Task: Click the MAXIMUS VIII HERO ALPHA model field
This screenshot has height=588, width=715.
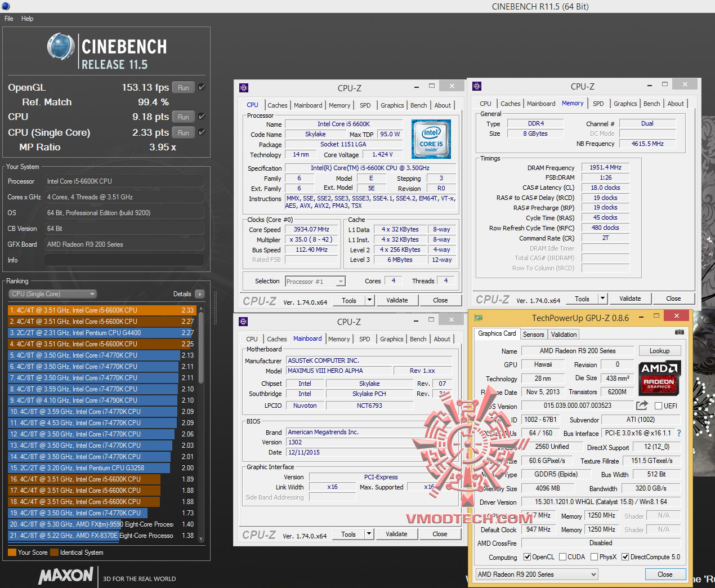Action: tap(339, 371)
